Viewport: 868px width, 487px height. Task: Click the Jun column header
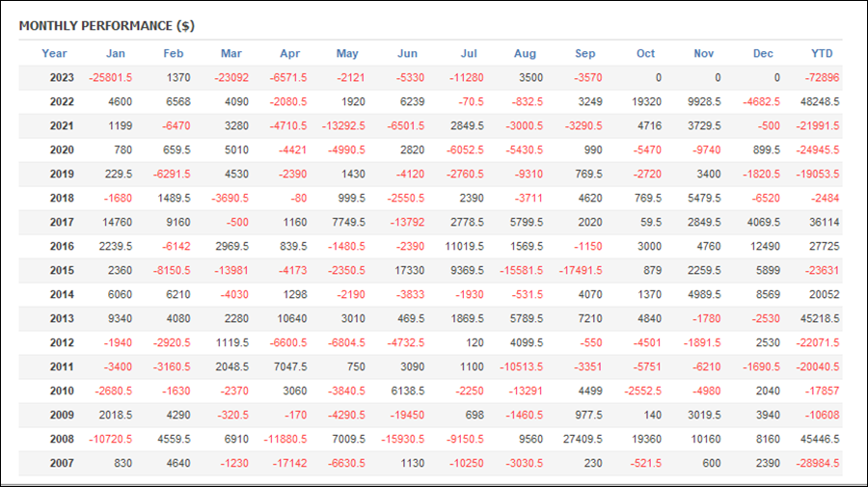407,54
